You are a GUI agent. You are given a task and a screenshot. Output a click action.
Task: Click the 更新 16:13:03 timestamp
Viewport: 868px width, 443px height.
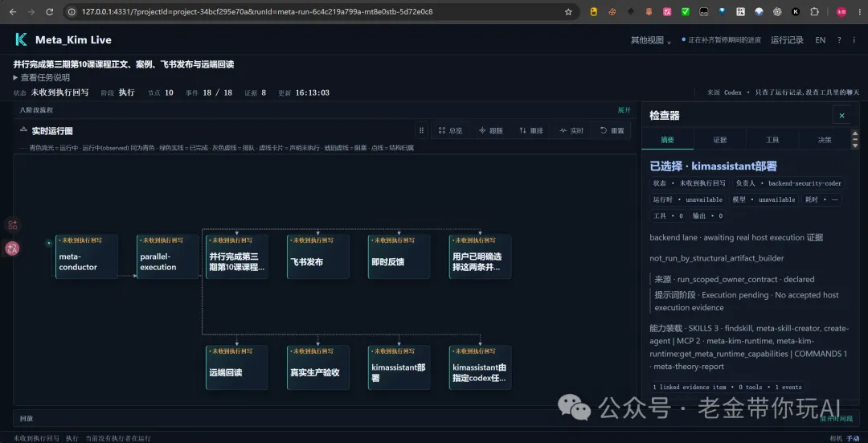pyautogui.click(x=303, y=92)
